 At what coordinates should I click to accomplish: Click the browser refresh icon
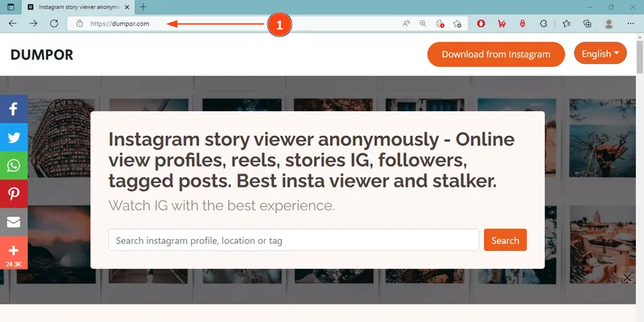coord(54,23)
